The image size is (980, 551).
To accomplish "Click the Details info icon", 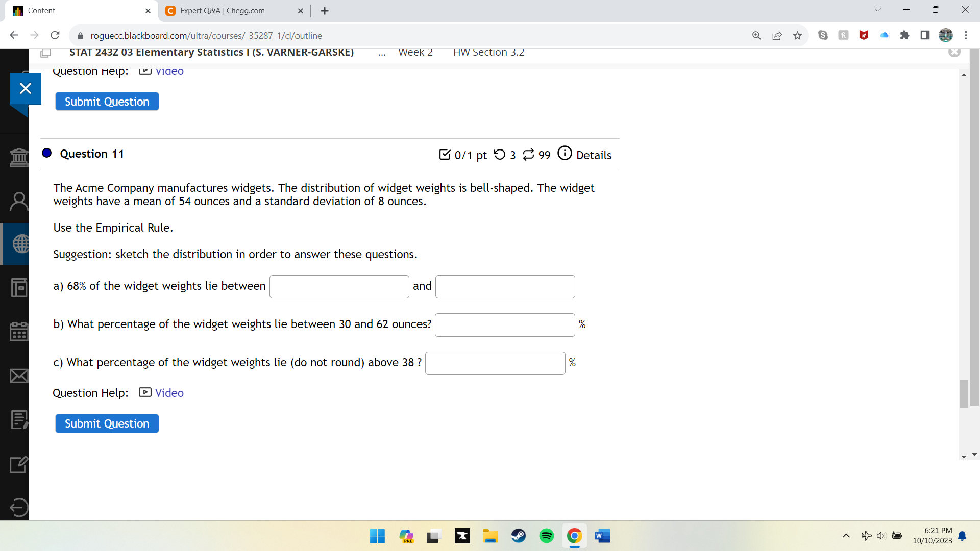I will coord(565,153).
